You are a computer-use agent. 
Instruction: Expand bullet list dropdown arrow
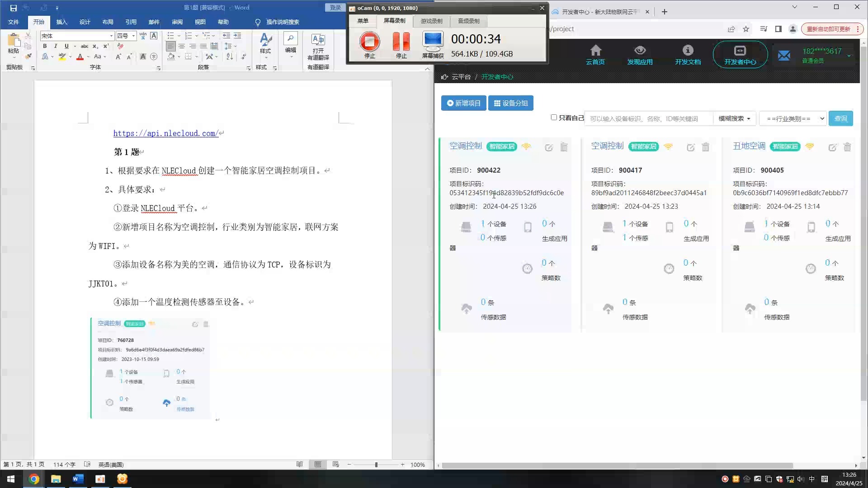coord(179,36)
